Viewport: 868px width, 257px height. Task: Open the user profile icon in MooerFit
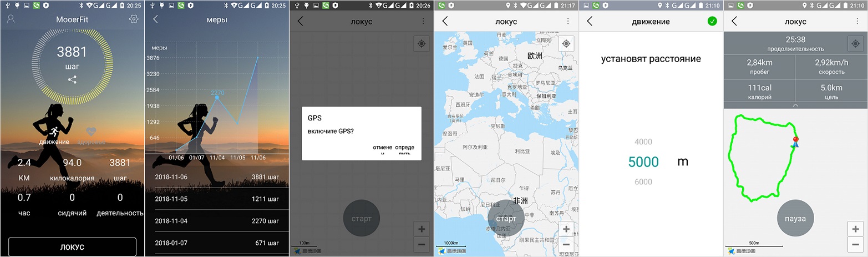click(x=11, y=19)
